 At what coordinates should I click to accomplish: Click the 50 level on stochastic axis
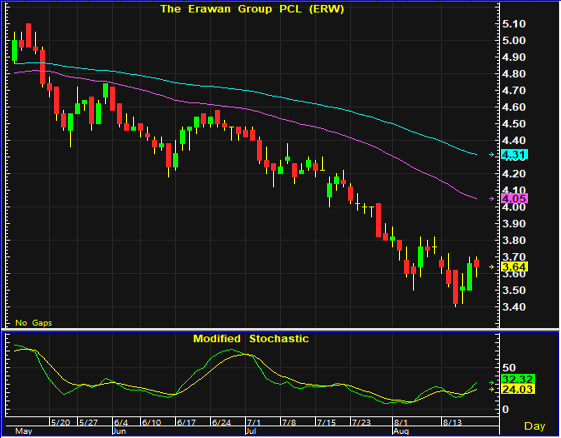(x=509, y=368)
